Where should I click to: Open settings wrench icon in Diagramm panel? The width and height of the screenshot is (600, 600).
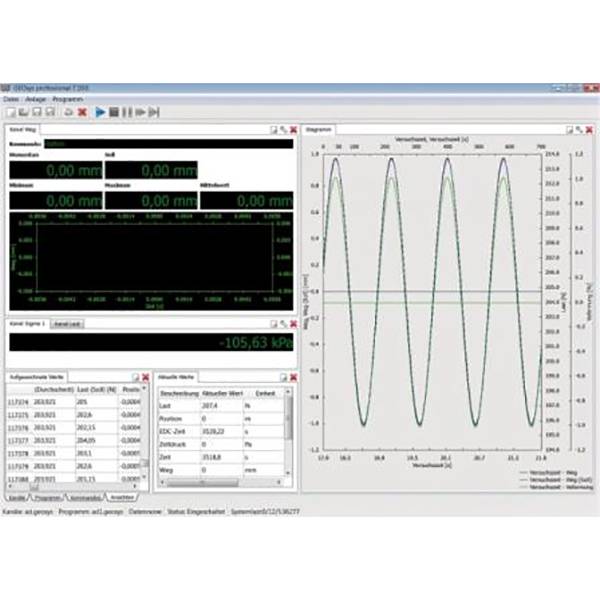tap(579, 130)
